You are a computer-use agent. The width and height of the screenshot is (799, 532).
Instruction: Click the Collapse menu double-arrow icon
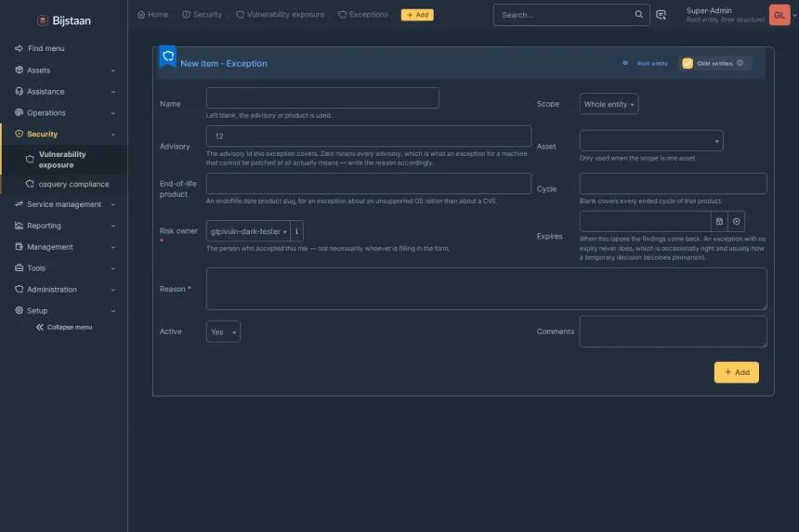[40, 327]
